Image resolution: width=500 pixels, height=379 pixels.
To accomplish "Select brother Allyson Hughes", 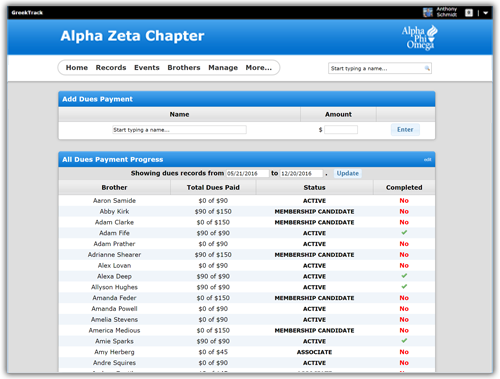I will [114, 287].
